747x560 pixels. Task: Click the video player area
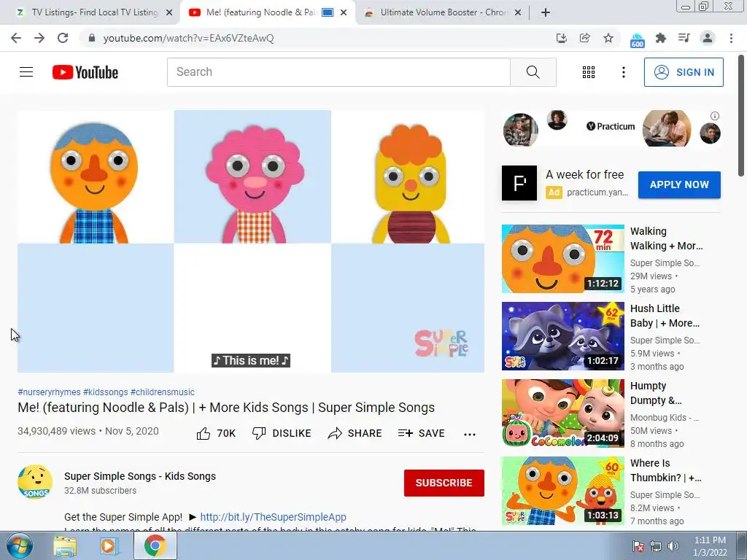[x=251, y=241]
